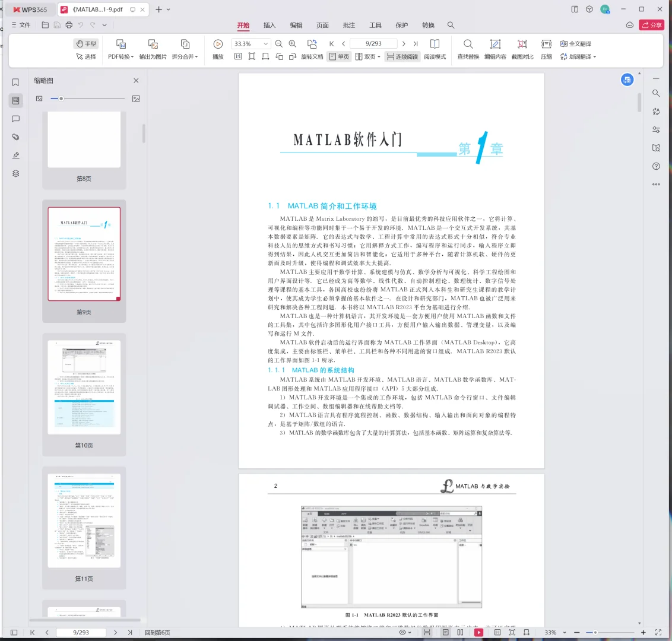The width and height of the screenshot is (672, 641).
Task: Open the Bookmarks sidebar icon
Action: click(16, 82)
